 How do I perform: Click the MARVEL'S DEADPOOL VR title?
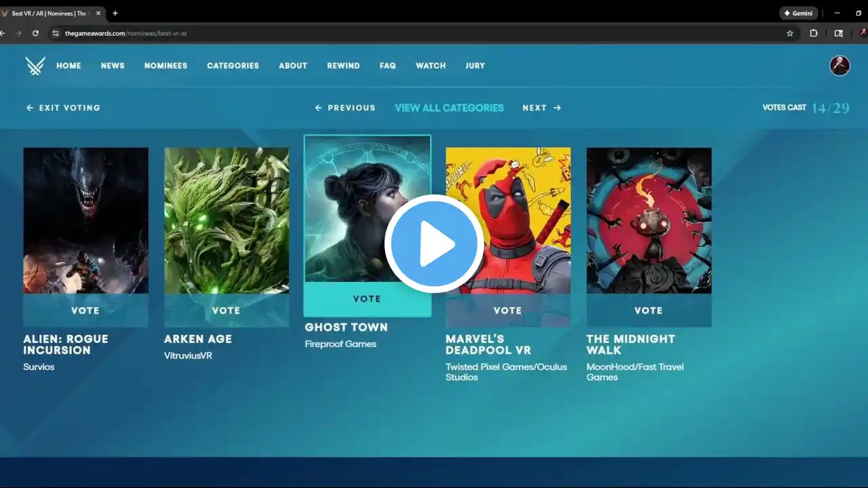coord(488,344)
